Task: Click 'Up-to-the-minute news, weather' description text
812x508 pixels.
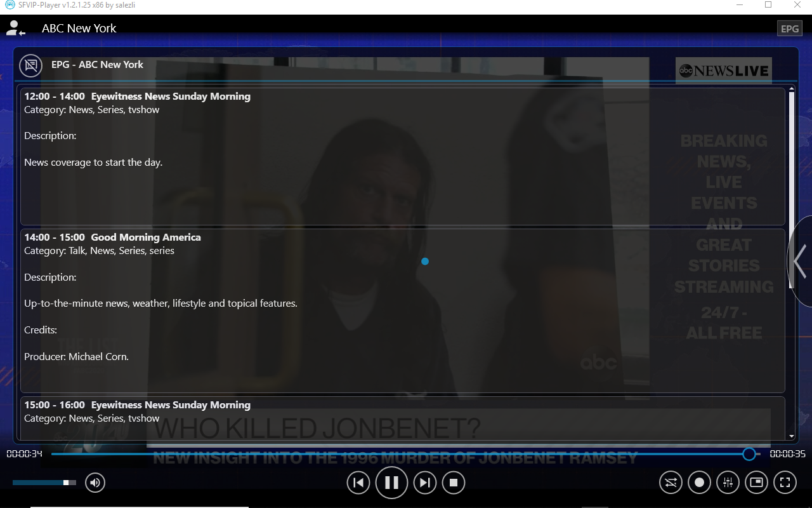Action: tap(160, 304)
